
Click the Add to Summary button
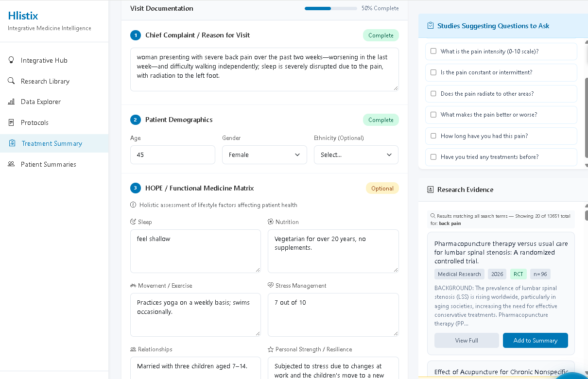tap(535, 341)
